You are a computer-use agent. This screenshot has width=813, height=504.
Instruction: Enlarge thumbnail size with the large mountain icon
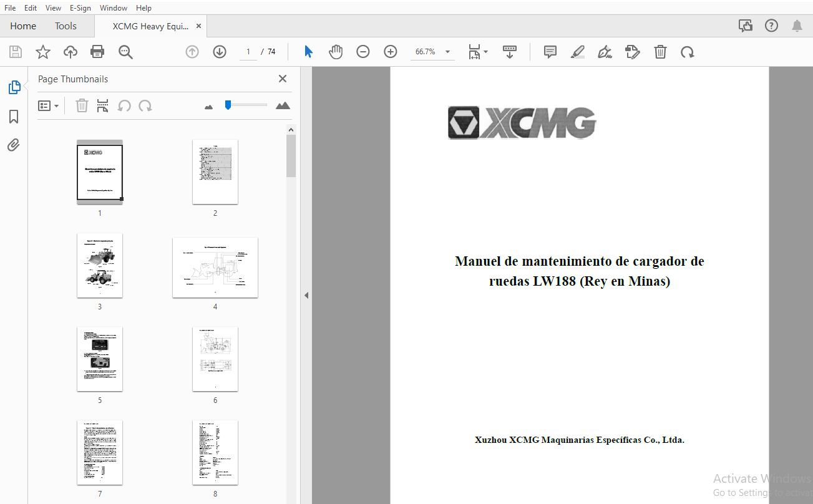pyautogui.click(x=283, y=105)
